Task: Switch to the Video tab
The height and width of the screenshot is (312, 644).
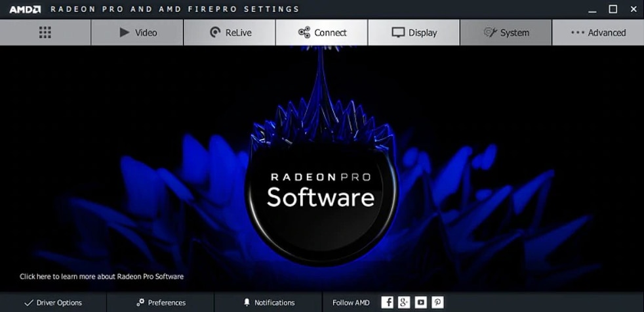Action: point(137,33)
